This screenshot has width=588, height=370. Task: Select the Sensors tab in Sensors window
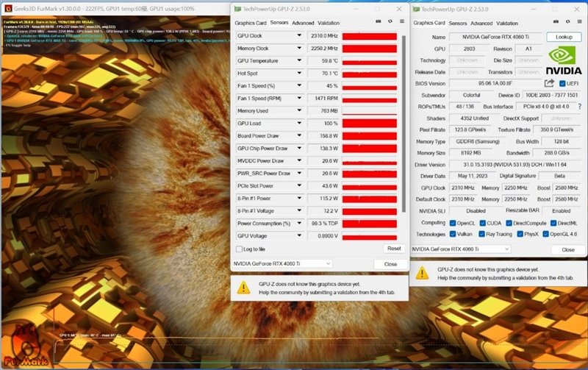tap(279, 23)
